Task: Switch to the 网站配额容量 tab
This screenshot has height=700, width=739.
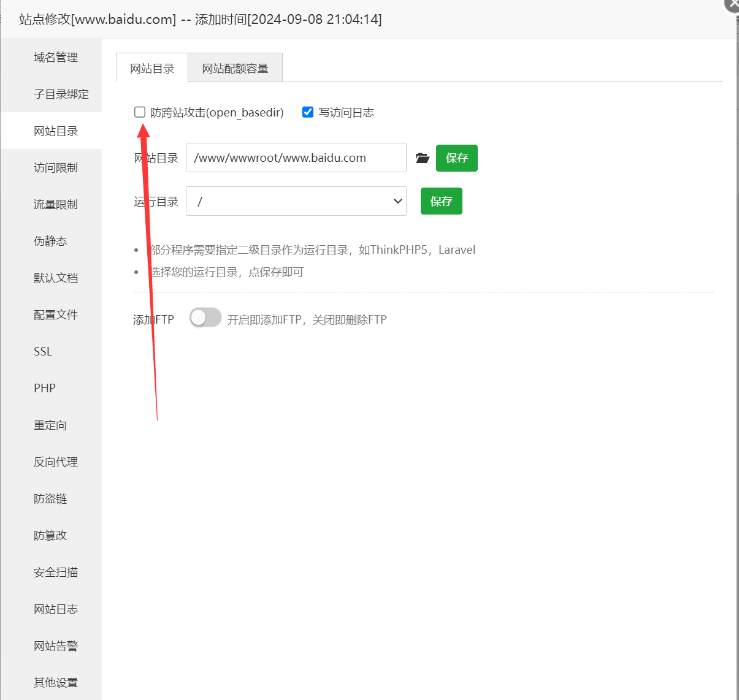Action: pyautogui.click(x=235, y=68)
